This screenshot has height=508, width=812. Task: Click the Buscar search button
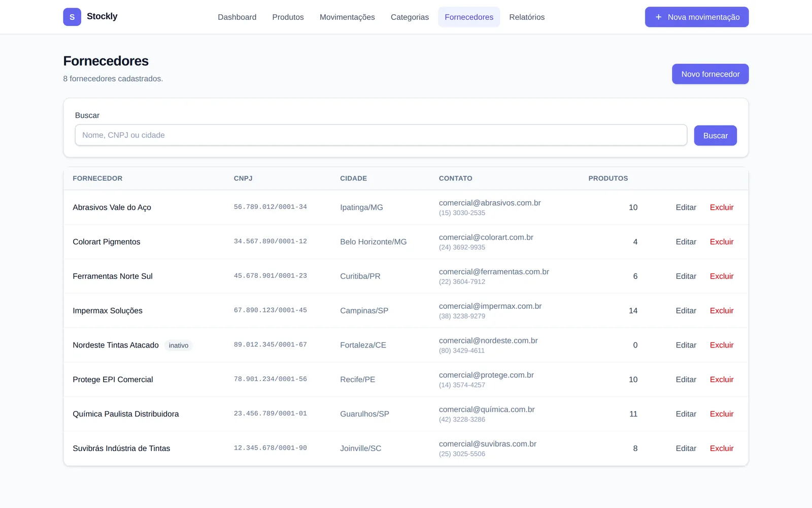point(715,136)
